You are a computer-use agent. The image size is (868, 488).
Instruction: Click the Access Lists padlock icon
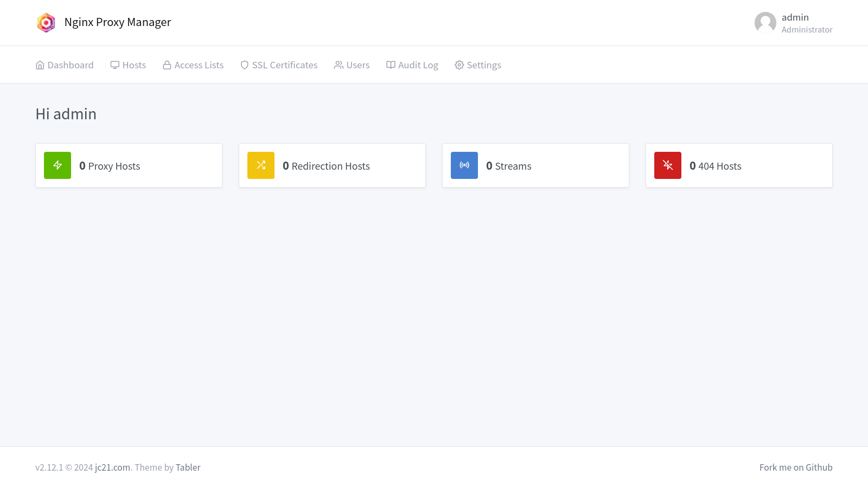167,65
